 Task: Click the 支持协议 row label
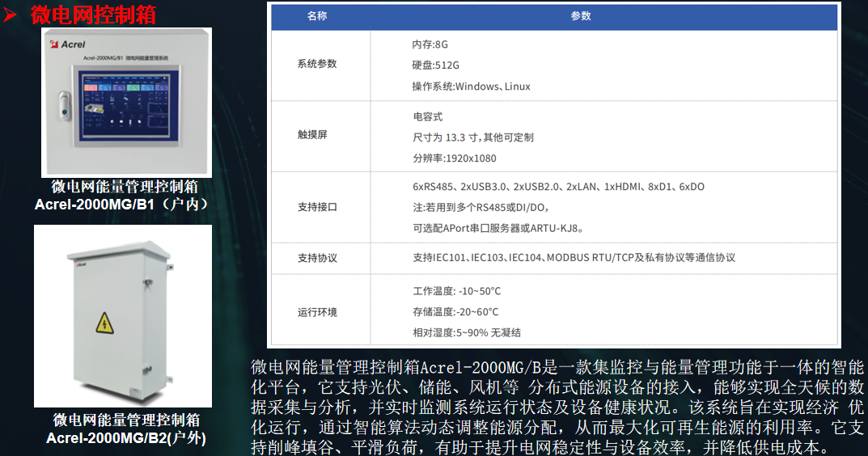point(317,258)
